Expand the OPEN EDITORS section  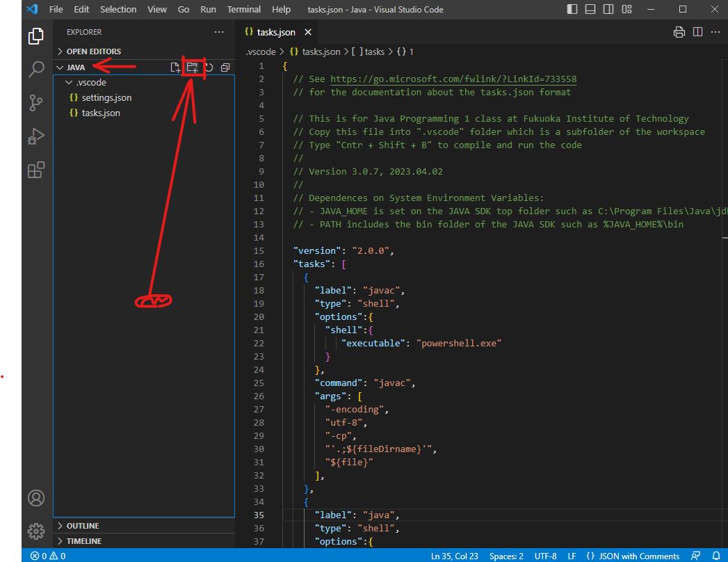click(93, 51)
